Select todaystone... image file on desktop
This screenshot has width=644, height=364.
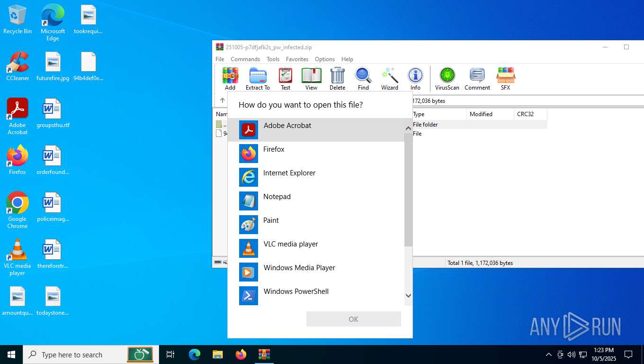(x=53, y=301)
